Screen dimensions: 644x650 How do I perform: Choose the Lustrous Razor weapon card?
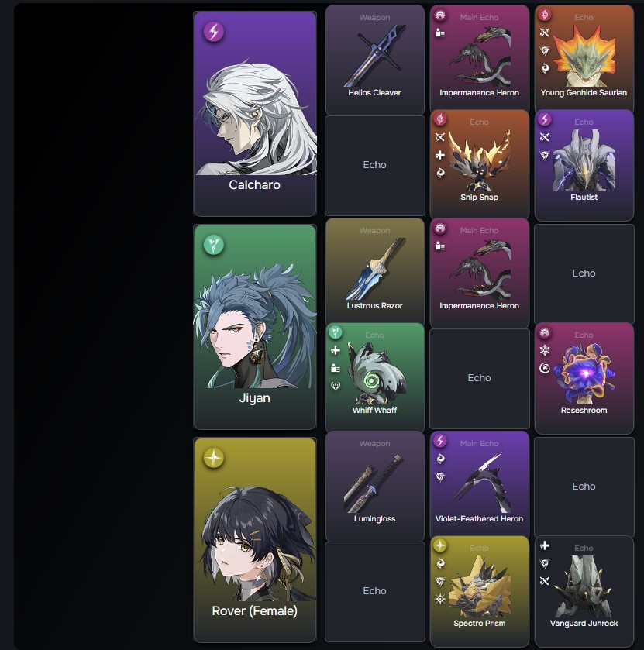(375, 273)
